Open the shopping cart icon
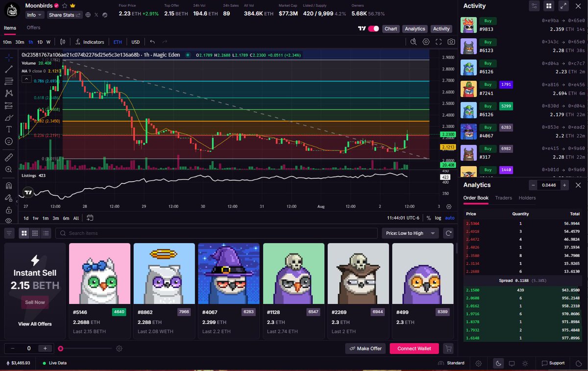The width and height of the screenshot is (588, 371). [448, 348]
